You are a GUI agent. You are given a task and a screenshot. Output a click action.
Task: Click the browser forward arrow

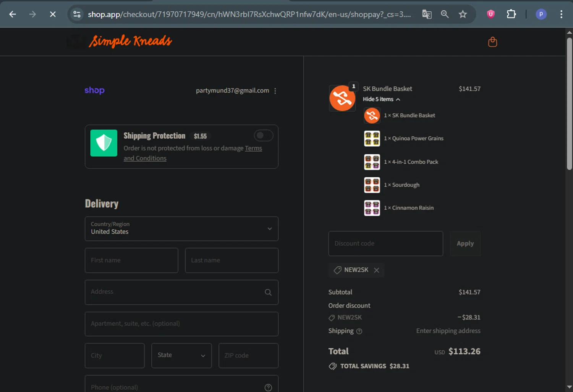point(32,14)
